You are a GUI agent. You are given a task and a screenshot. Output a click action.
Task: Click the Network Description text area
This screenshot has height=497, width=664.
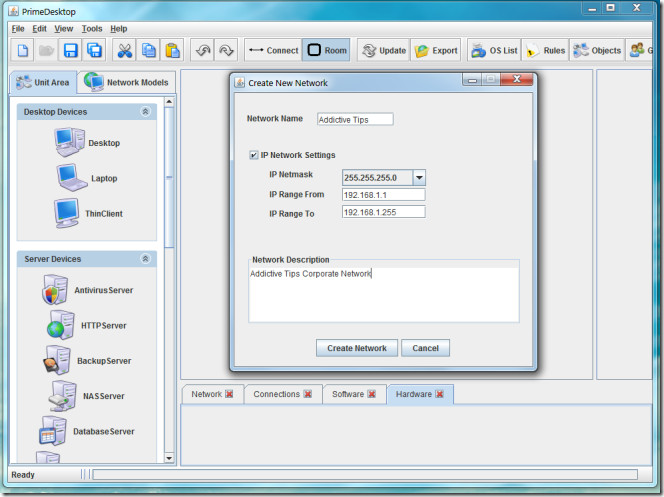pos(384,294)
